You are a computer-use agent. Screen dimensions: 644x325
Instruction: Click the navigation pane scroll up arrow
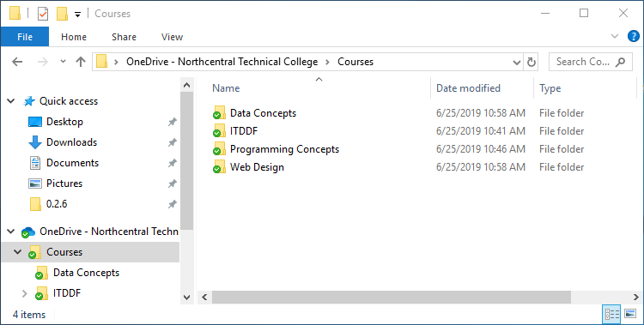(186, 86)
